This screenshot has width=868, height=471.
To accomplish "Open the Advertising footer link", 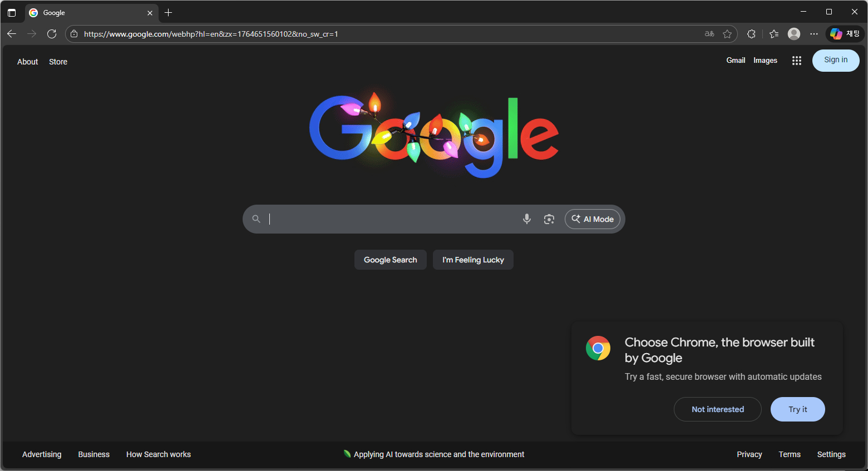I will coord(42,454).
